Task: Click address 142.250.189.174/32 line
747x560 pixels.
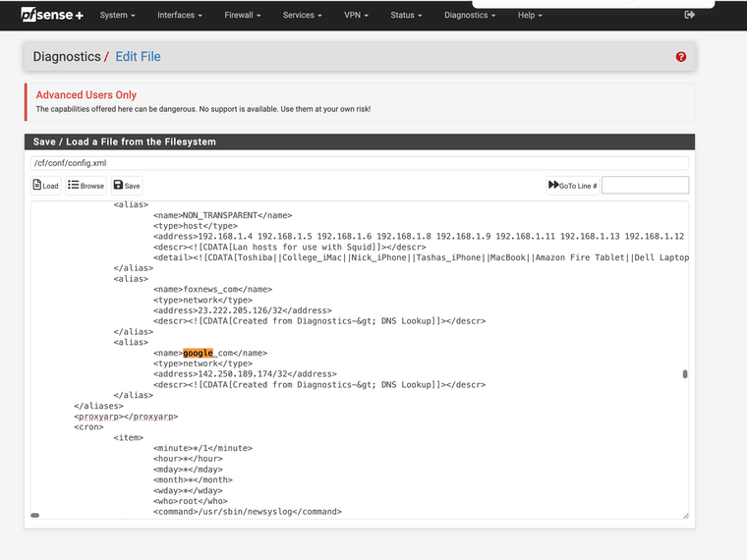Action: click(x=245, y=373)
